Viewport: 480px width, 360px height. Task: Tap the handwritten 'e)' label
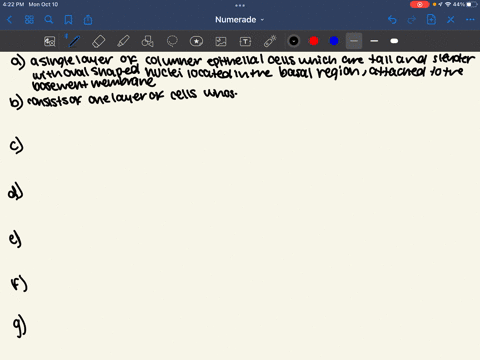click(x=15, y=239)
